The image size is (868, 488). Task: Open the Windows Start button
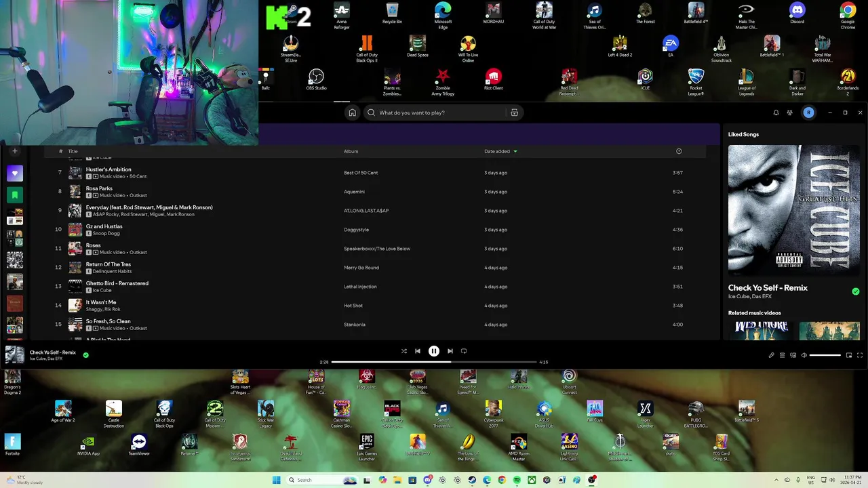coord(277,480)
